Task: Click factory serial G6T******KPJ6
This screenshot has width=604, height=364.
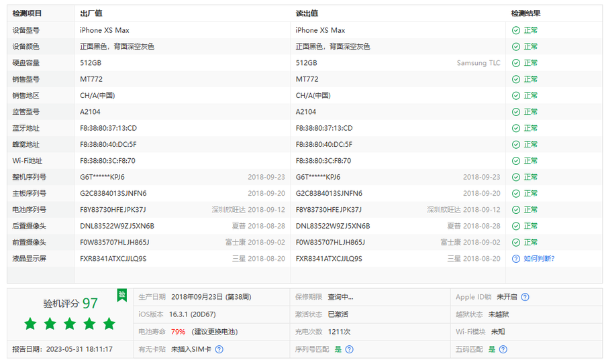Action: pos(102,177)
